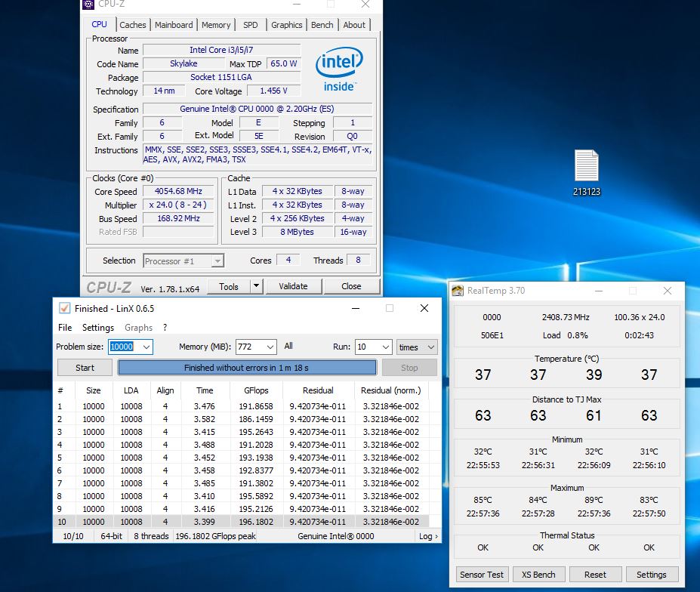Click the Residual (norm.) column header
Screen dimensions: 700x592
coord(391,390)
